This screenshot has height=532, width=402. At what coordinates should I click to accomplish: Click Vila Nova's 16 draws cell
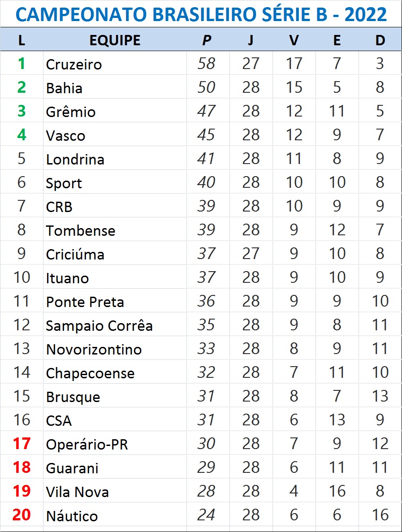click(337, 491)
